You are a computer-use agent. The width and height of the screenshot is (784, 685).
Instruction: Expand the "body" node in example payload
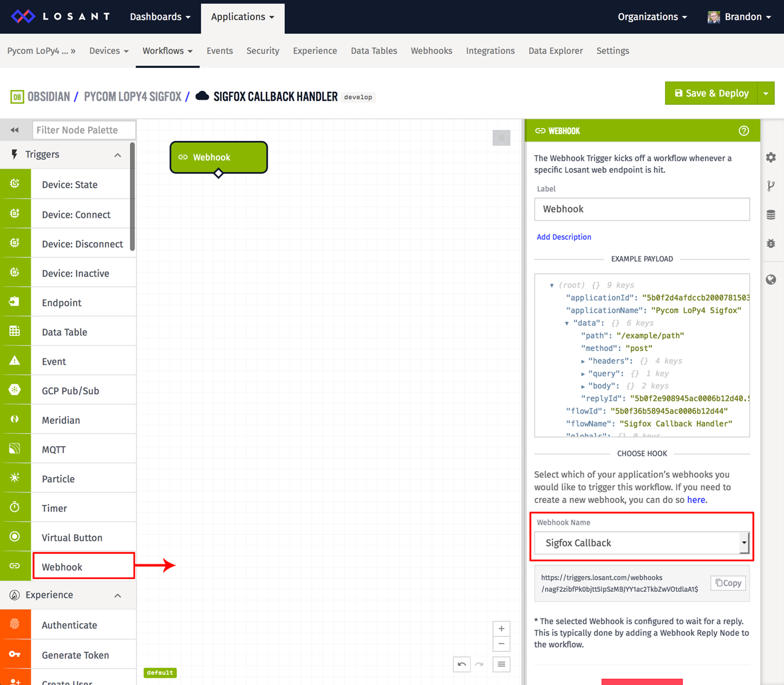click(x=582, y=387)
